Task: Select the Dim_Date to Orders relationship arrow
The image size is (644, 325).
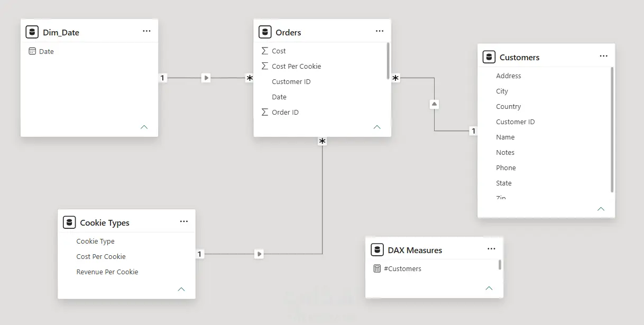Action: (x=206, y=78)
